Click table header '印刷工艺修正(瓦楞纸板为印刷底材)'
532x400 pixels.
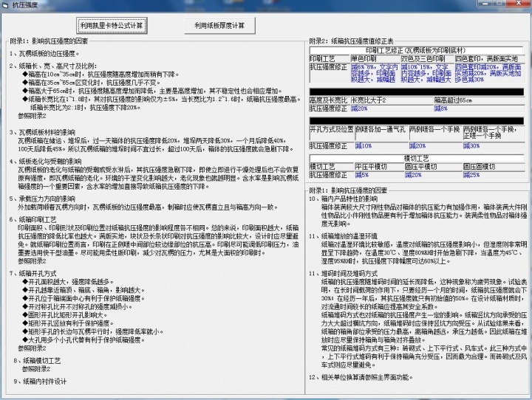click(416, 50)
